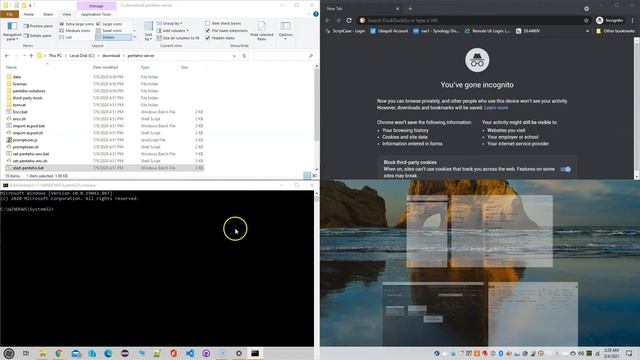Image resolution: width=640 pixels, height=360 pixels.
Task: Open Task View on the taskbar
Action: (x=26, y=353)
